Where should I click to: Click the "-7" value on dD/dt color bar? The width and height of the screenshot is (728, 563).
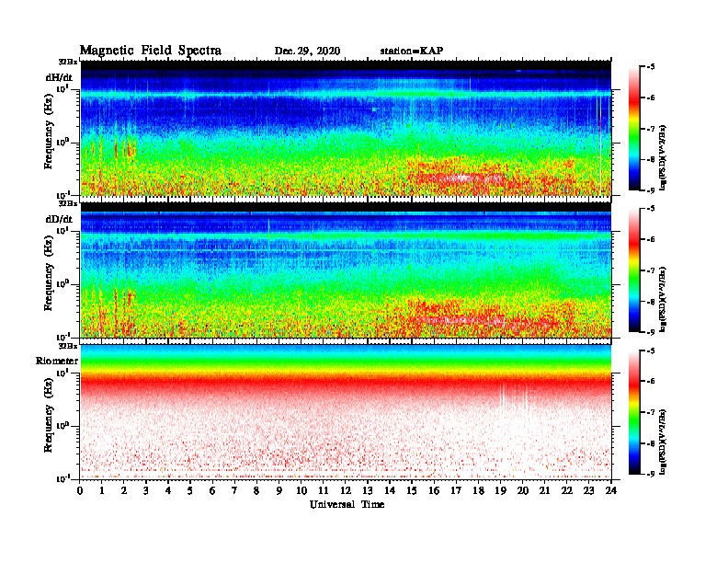(651, 270)
